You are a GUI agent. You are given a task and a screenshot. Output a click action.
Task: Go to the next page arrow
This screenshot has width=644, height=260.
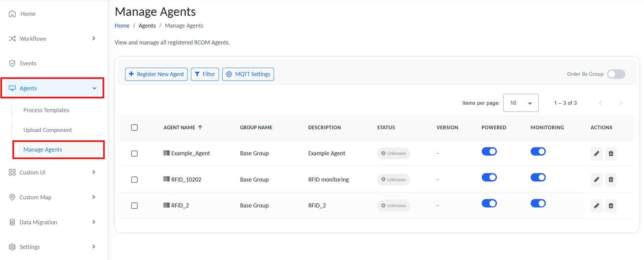[620, 103]
